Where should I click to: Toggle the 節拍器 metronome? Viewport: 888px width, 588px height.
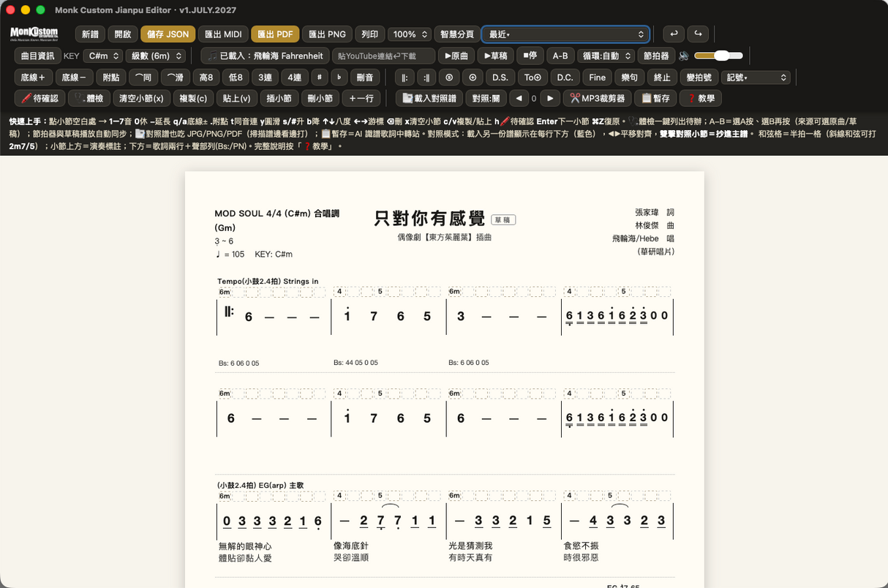[656, 56]
